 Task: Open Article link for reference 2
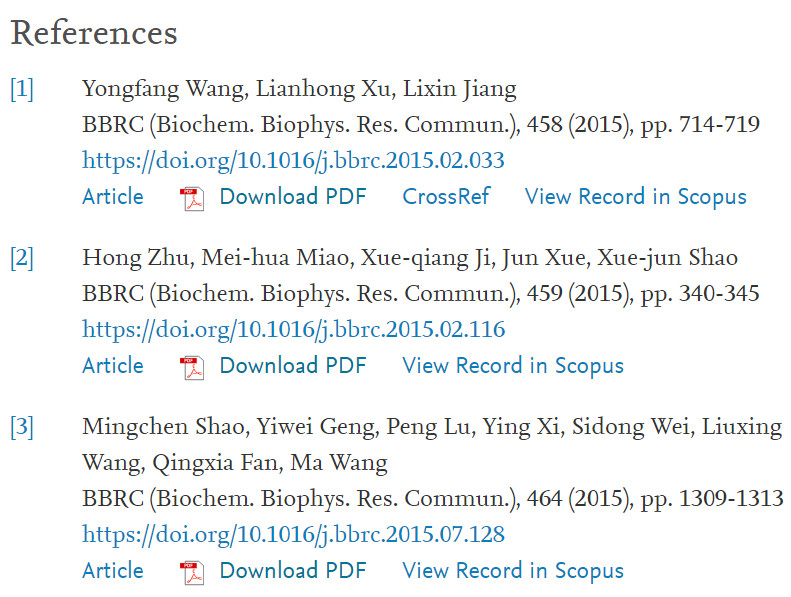click(113, 366)
